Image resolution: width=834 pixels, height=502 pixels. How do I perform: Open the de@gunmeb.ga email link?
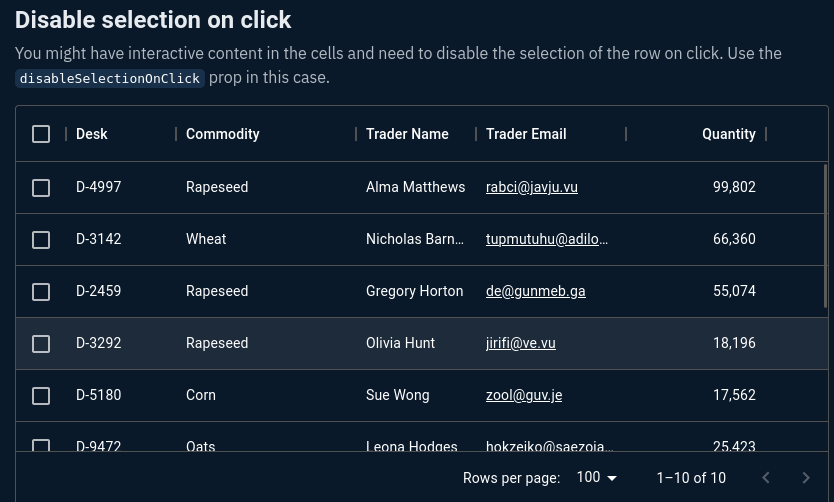(536, 291)
